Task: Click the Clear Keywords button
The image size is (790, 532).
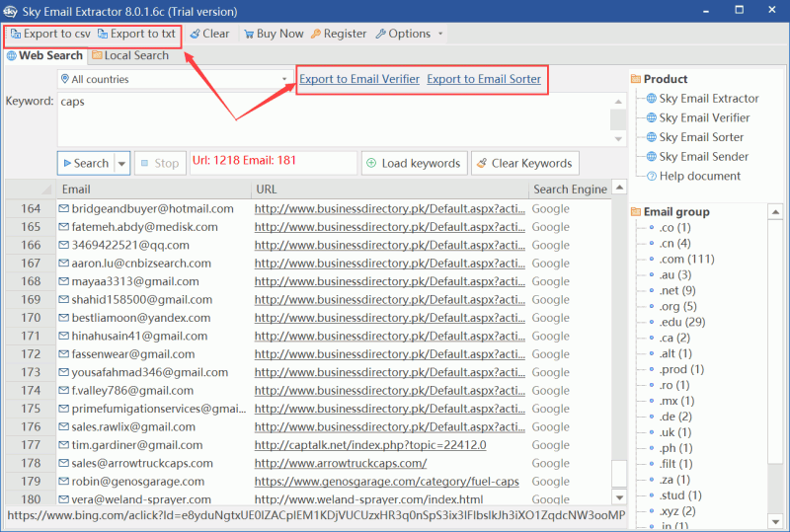Action: (525, 163)
